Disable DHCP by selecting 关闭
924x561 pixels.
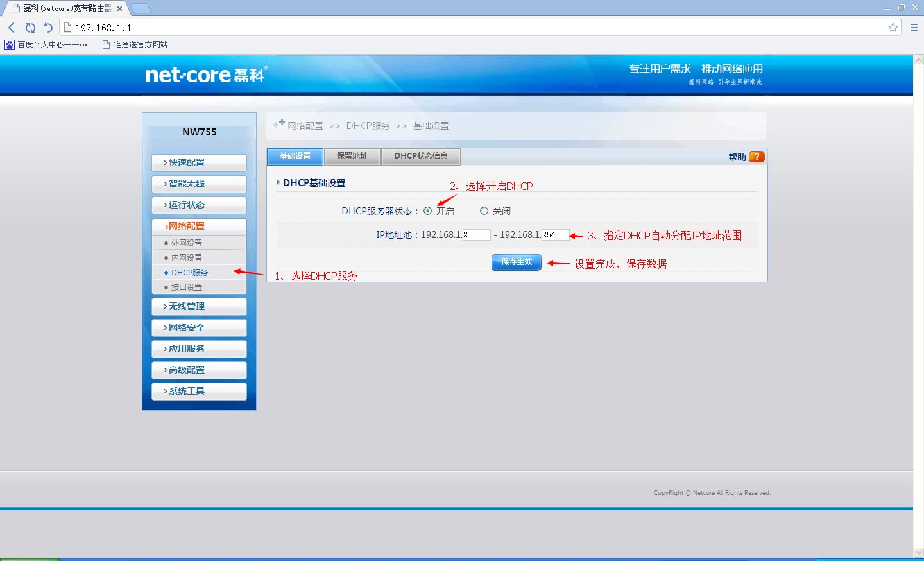[x=484, y=211]
